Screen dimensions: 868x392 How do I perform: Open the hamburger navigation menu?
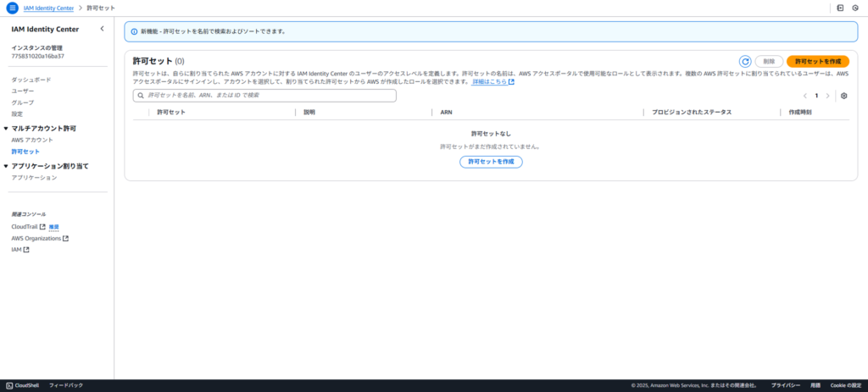[12, 8]
